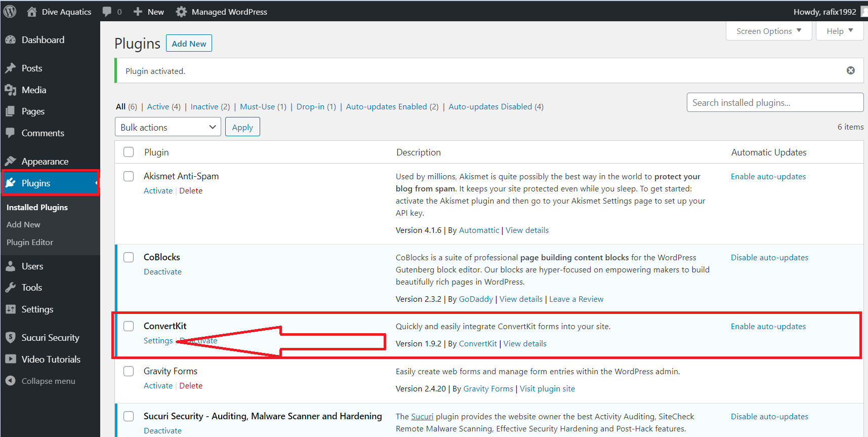Tick the ConvertKit plugin checkbox
The width and height of the screenshot is (868, 437).
(x=129, y=326)
